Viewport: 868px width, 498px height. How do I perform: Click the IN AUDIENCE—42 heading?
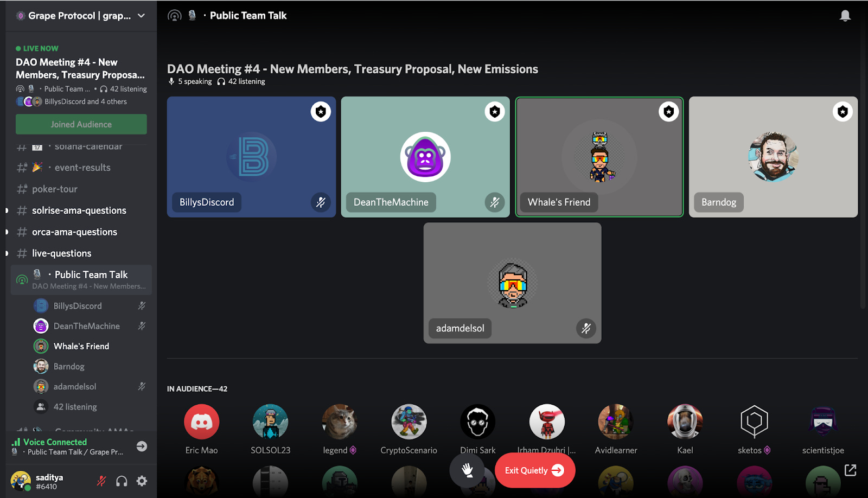(x=197, y=389)
